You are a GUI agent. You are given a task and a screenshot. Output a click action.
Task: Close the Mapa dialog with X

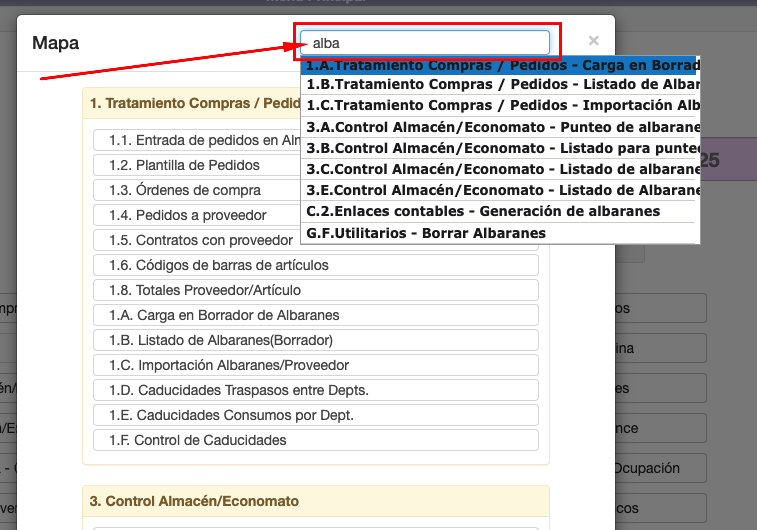(594, 41)
